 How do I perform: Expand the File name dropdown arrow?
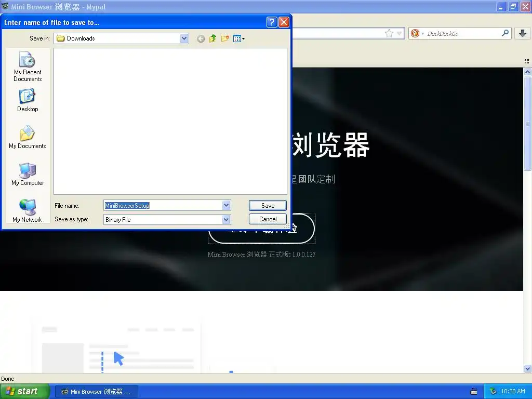(227, 205)
